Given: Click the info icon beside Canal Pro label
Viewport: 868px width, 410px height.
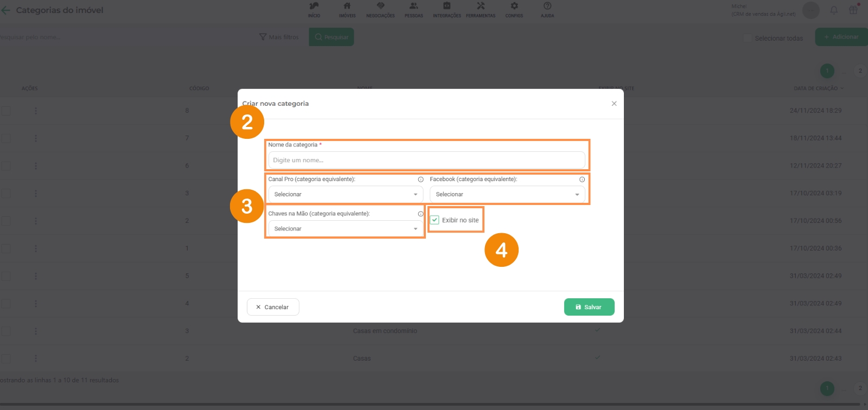Looking at the screenshot, I should coord(420,180).
